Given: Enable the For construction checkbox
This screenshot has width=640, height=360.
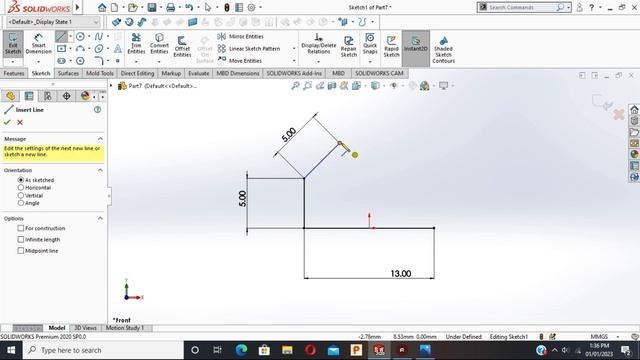Looking at the screenshot, I should pyautogui.click(x=21, y=228).
